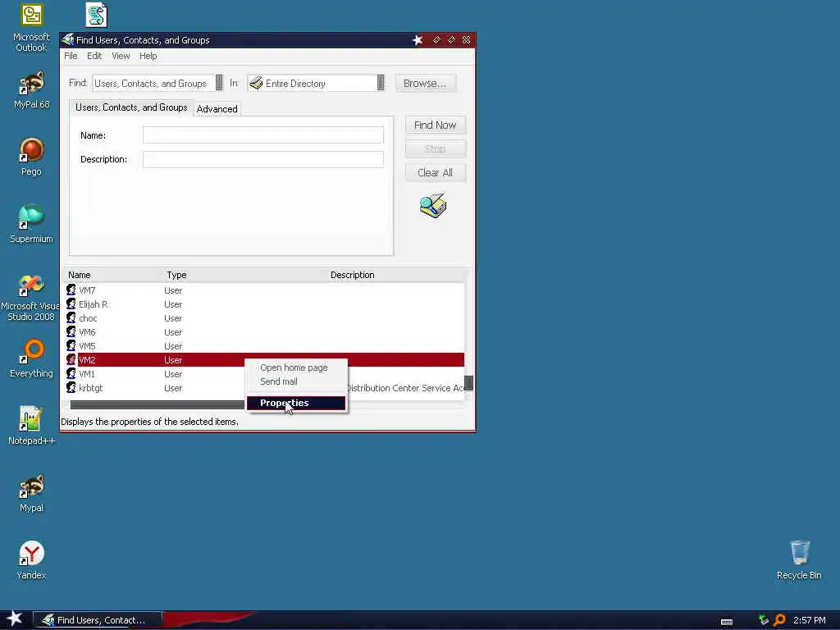Click the Clear All button
The width and height of the screenshot is (840, 630).
[435, 172]
